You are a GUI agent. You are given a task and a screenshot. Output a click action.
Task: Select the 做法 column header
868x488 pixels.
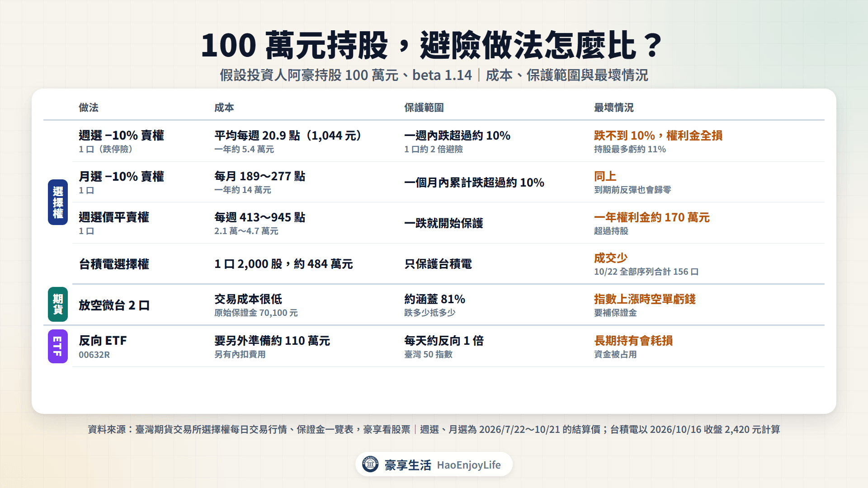(89, 108)
